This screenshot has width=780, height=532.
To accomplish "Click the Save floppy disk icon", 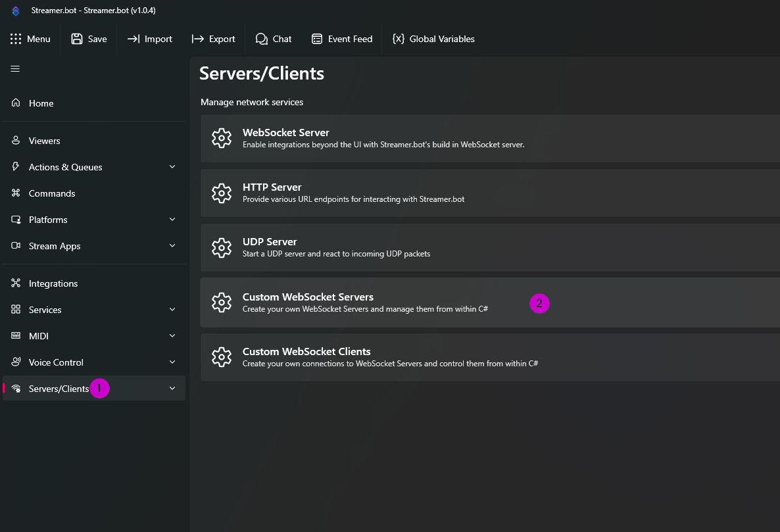I will click(x=76, y=39).
